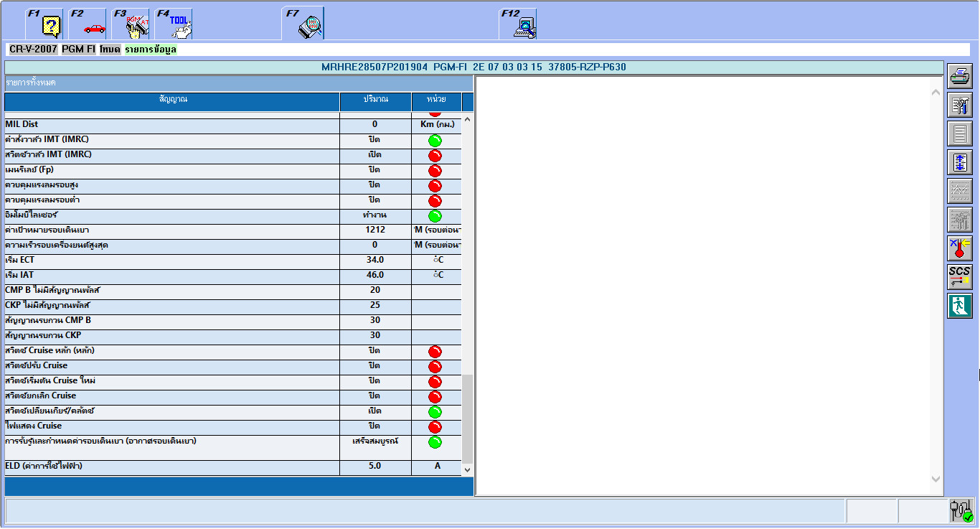Click the greyed document list icon
Viewport: 980px width, 529px height.
pos(959,134)
